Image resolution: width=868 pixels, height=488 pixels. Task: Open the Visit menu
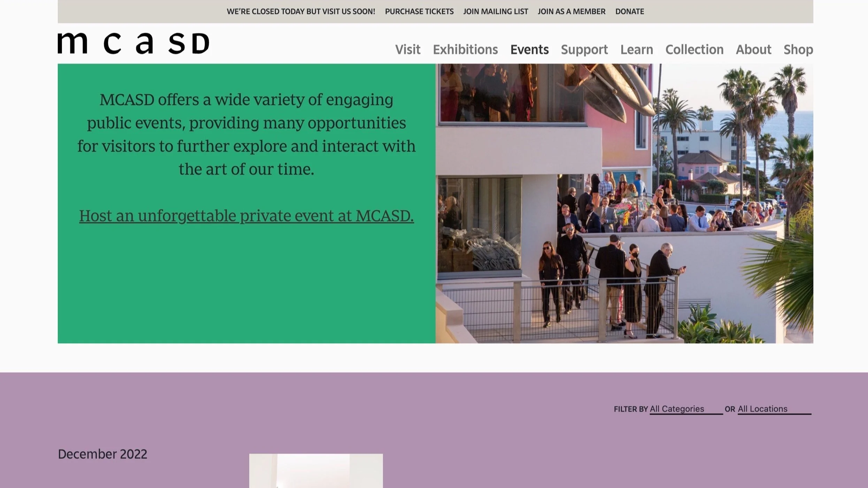pos(407,49)
